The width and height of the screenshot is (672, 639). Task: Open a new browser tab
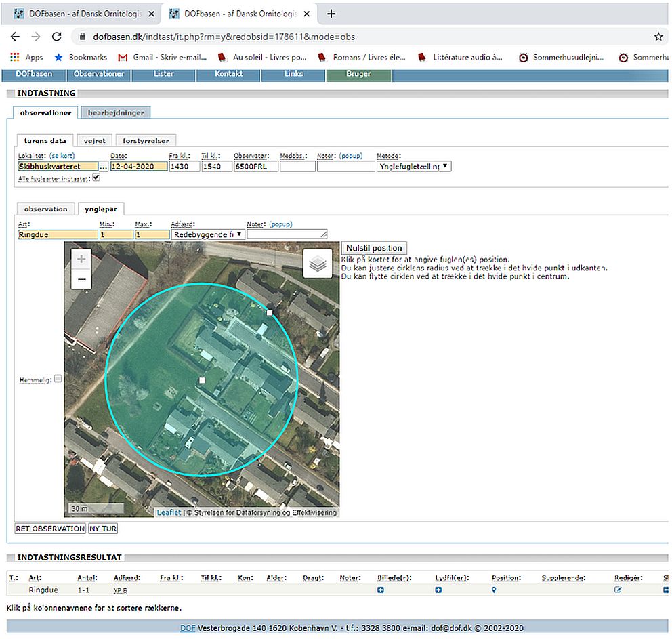click(331, 14)
